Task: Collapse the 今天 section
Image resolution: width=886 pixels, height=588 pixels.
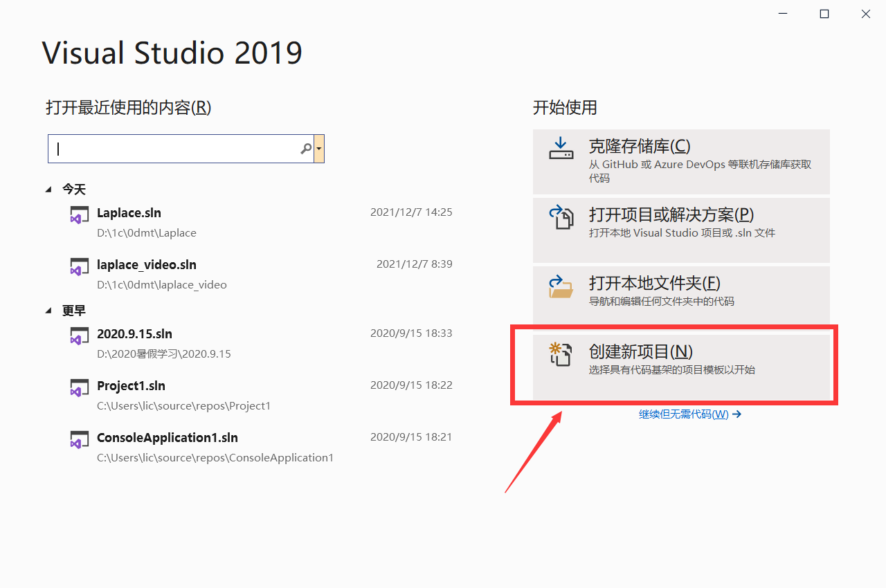Action: point(48,188)
